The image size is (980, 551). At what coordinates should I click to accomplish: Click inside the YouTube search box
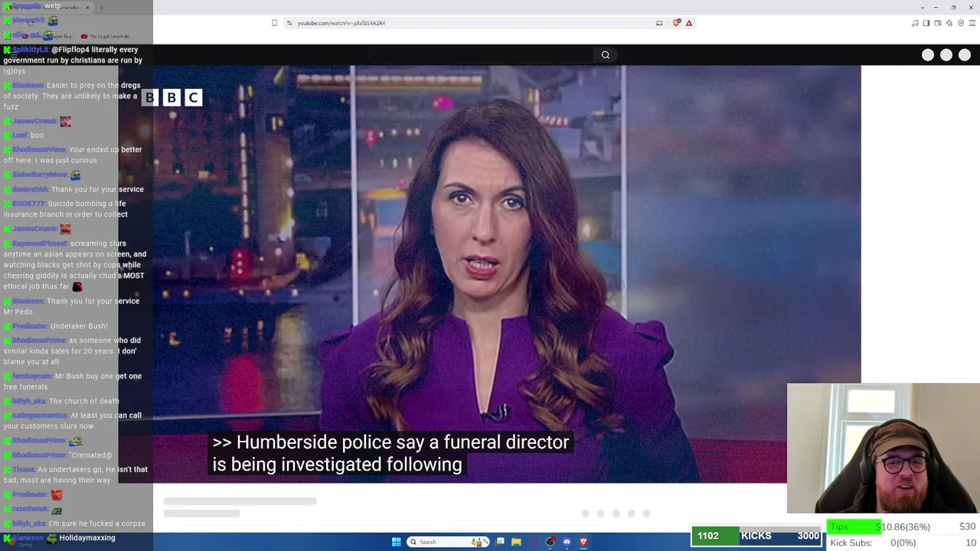(x=481, y=55)
